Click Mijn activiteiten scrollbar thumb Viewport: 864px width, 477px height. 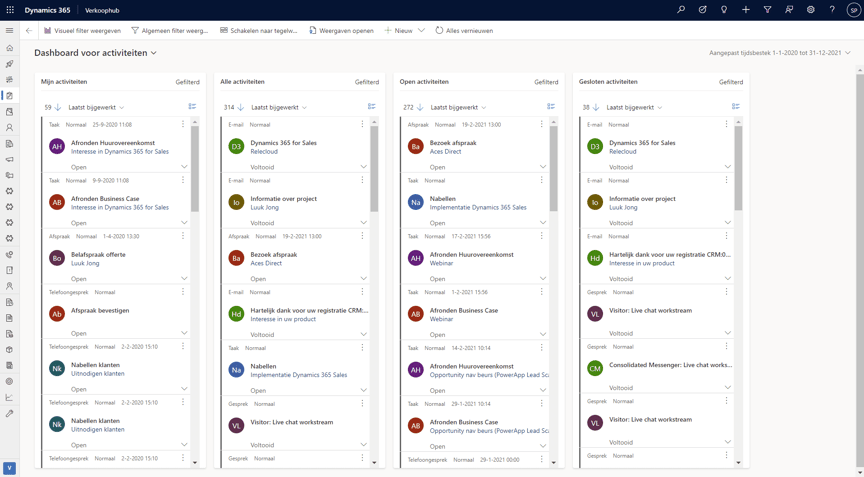point(195,169)
